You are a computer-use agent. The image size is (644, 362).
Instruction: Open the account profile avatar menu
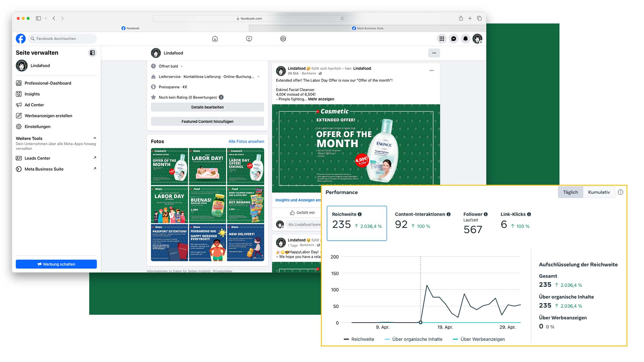point(477,39)
